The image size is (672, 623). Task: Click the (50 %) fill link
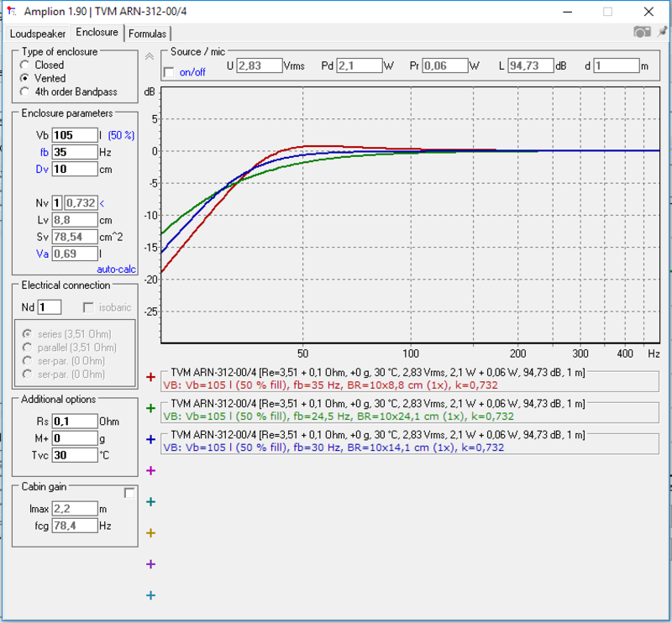pyautogui.click(x=121, y=135)
